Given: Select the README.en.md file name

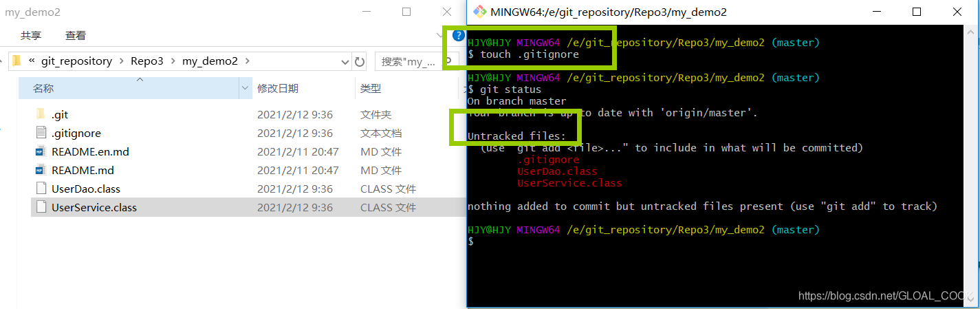Looking at the screenshot, I should click(x=90, y=151).
